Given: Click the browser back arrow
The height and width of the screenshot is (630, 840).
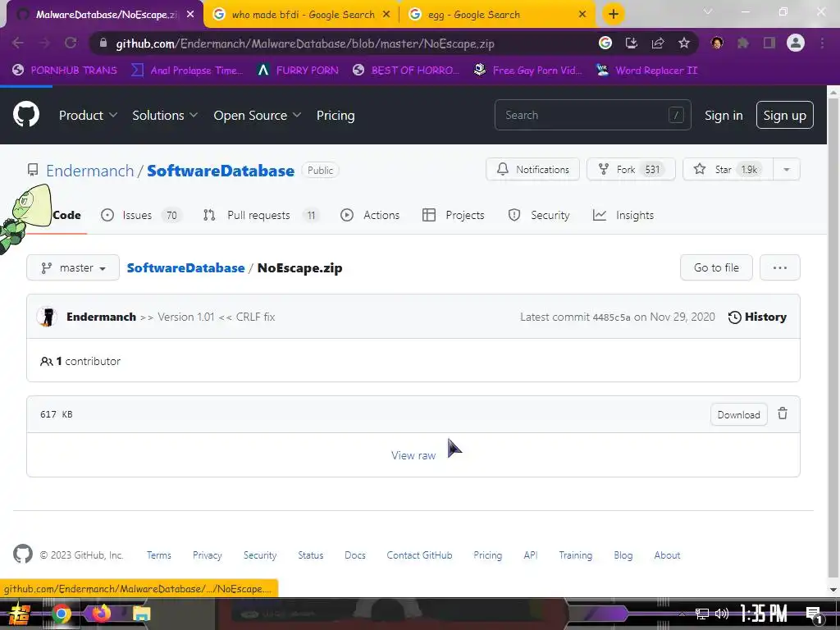Looking at the screenshot, I should (18, 43).
